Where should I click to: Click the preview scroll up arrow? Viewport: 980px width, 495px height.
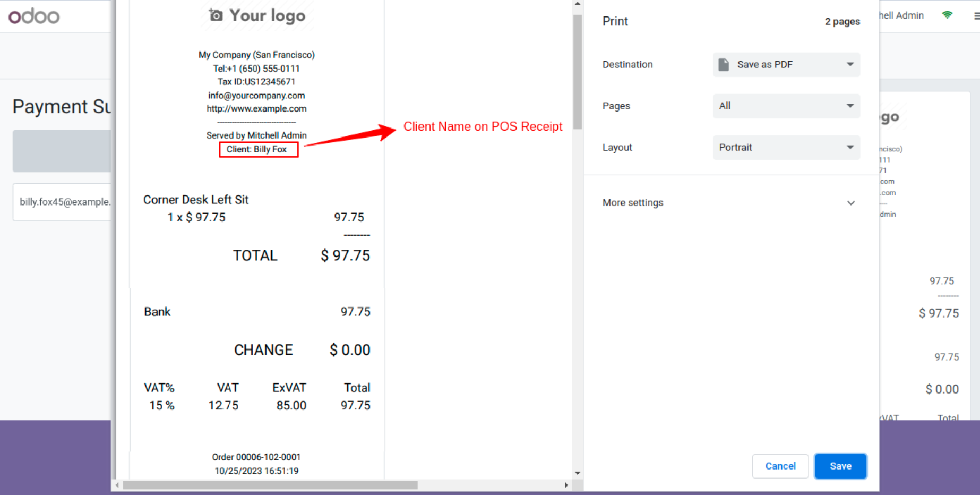pyautogui.click(x=578, y=4)
